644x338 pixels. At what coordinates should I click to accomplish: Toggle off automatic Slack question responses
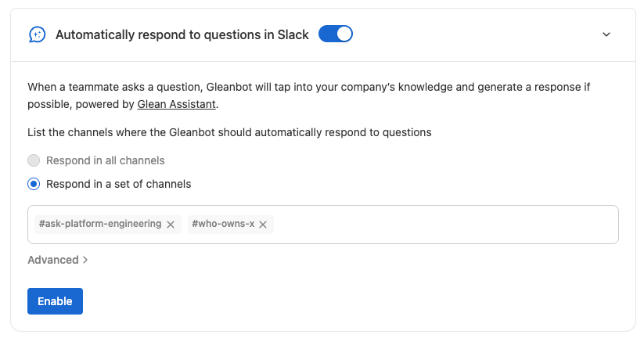[x=336, y=34]
